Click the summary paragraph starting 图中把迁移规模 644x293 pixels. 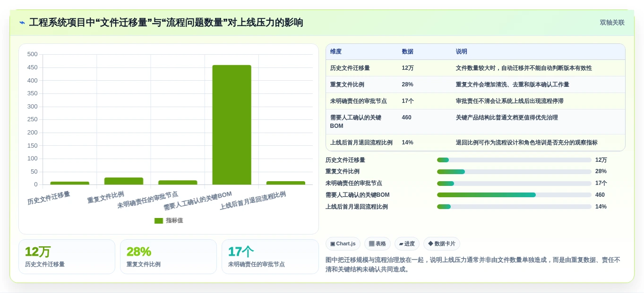[473, 265]
